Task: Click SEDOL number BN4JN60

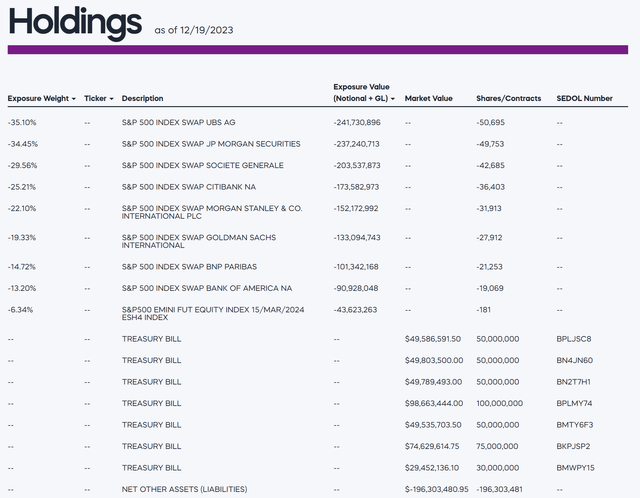Action: click(x=575, y=360)
